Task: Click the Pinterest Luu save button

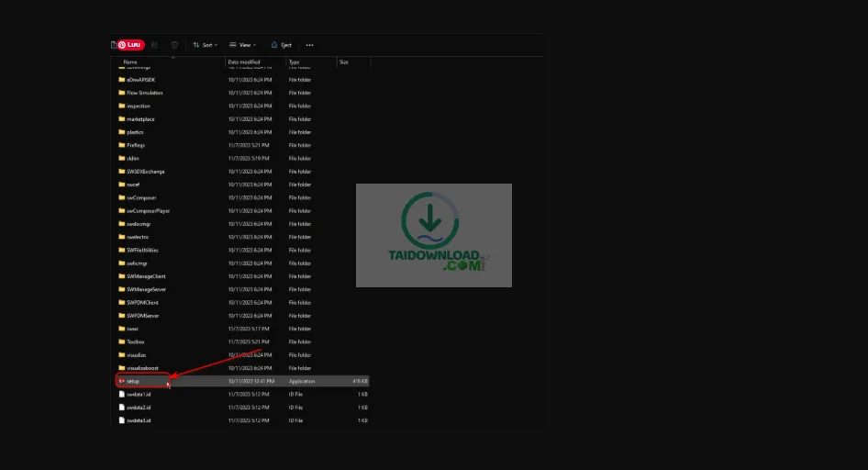Action: pyautogui.click(x=129, y=44)
